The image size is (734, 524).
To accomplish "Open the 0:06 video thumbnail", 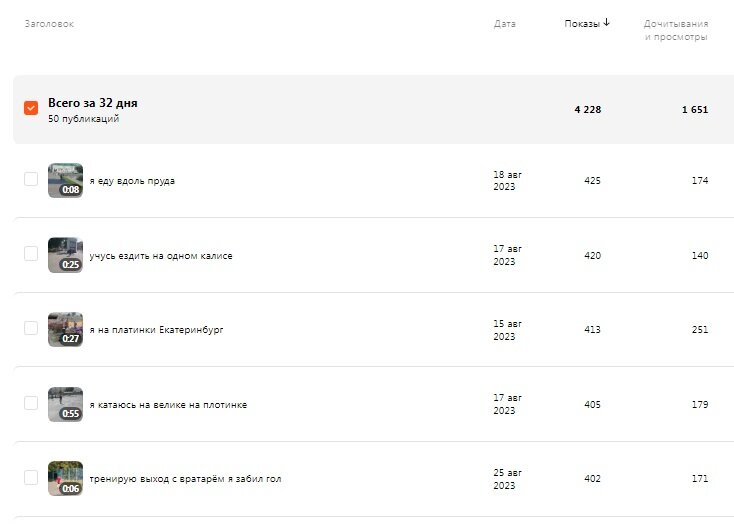I will tap(66, 479).
